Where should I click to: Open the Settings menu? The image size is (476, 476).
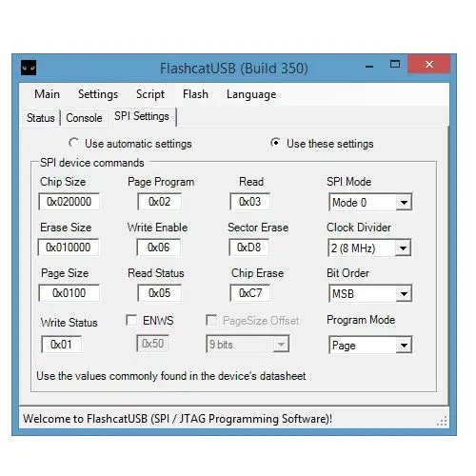tap(98, 94)
